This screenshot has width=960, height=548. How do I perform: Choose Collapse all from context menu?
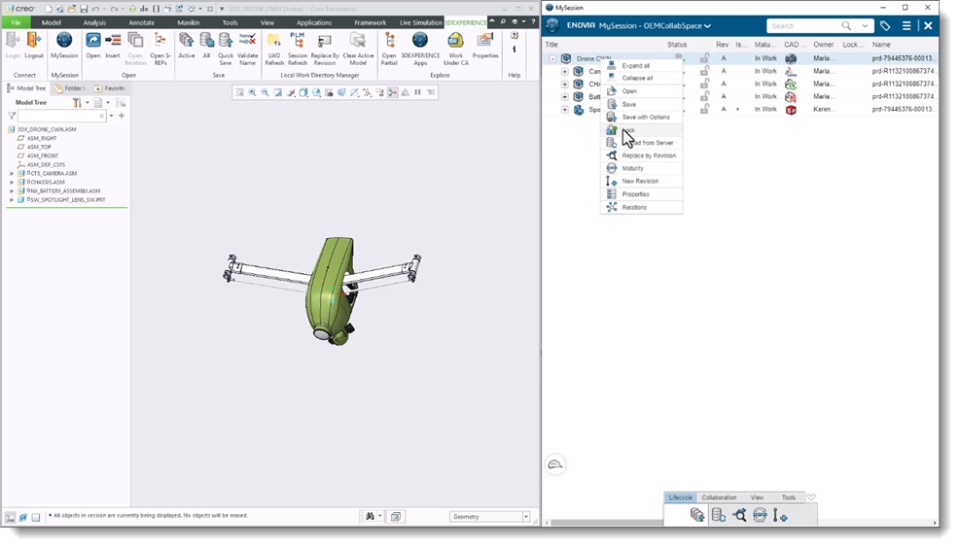[x=641, y=78]
